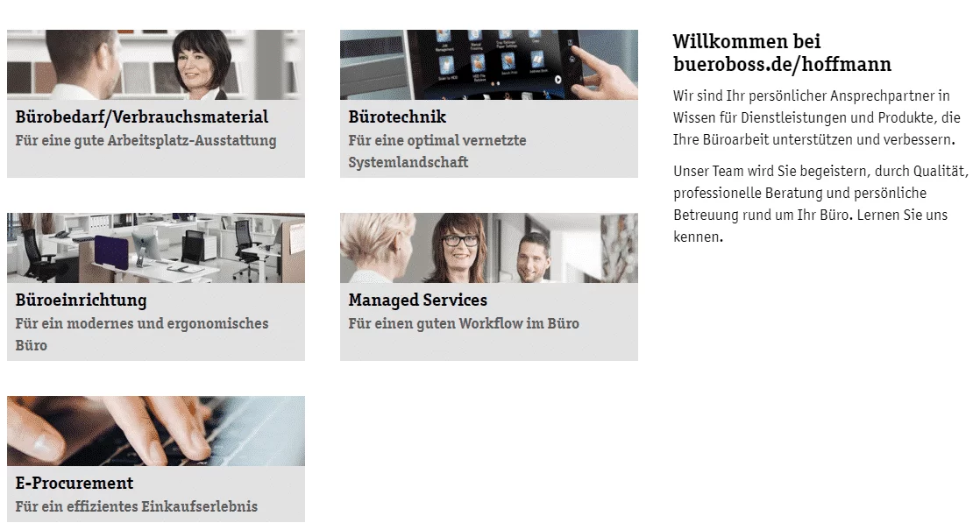Viewport: 980px width, 530px height.
Task: Click the smiling woman in Bürobedarf image
Action: (202, 65)
